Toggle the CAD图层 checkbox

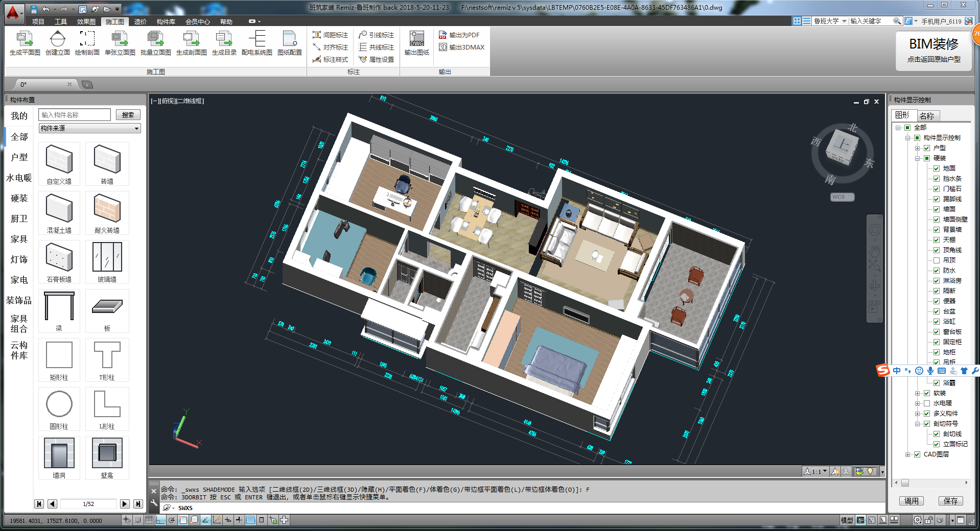[917, 454]
